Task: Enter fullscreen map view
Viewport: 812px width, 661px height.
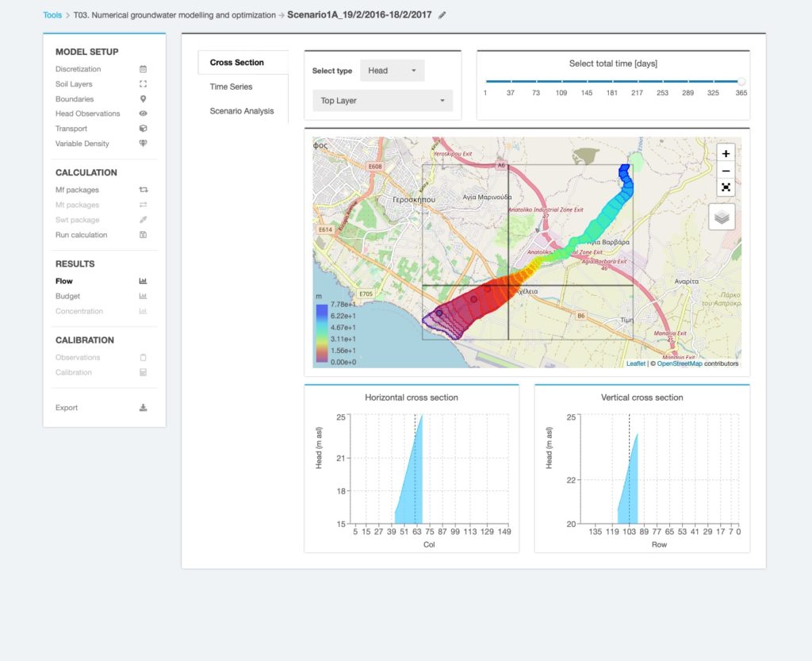Action: coord(726,187)
